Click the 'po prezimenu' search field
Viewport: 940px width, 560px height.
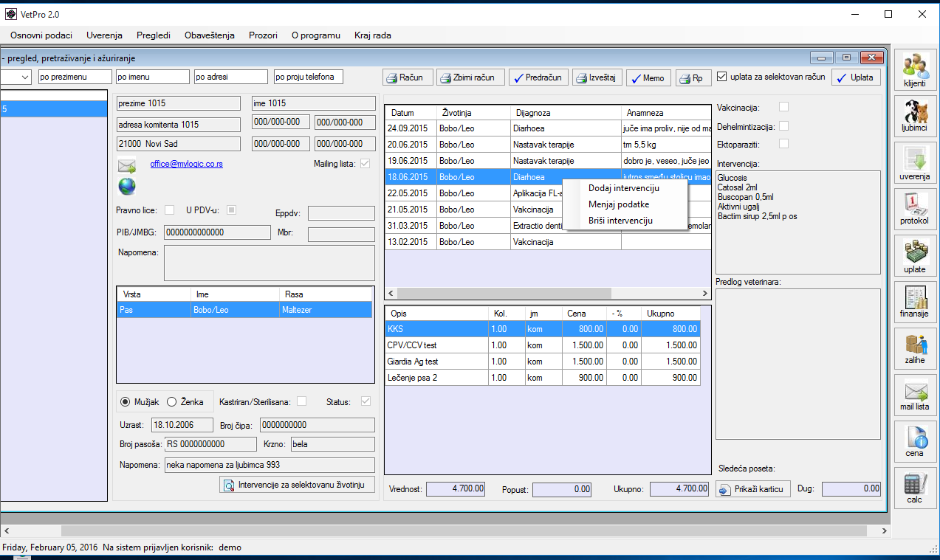pos(75,77)
